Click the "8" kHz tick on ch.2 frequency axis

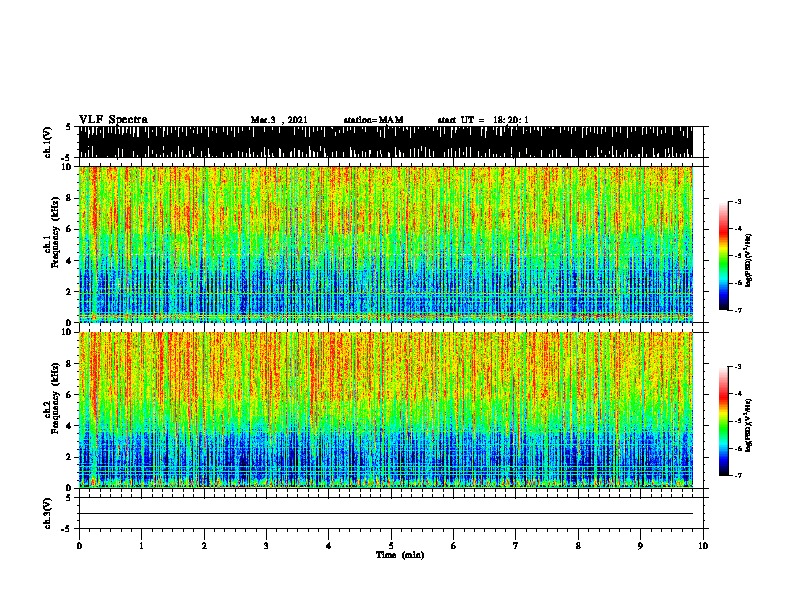pyautogui.click(x=70, y=364)
